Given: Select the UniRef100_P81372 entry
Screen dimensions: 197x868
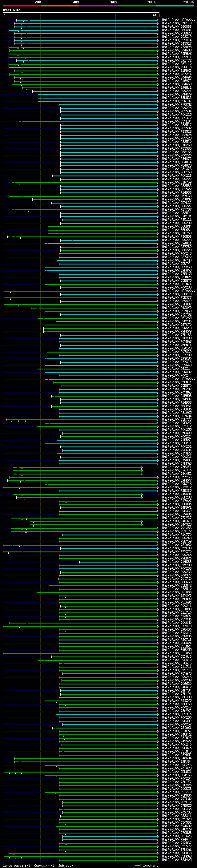Looking at the screenshot, I should pos(177,118).
